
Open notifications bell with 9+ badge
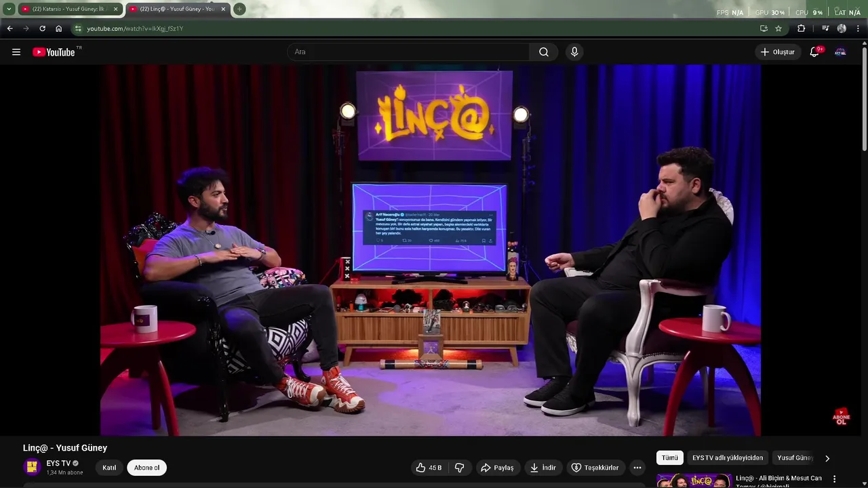(815, 52)
